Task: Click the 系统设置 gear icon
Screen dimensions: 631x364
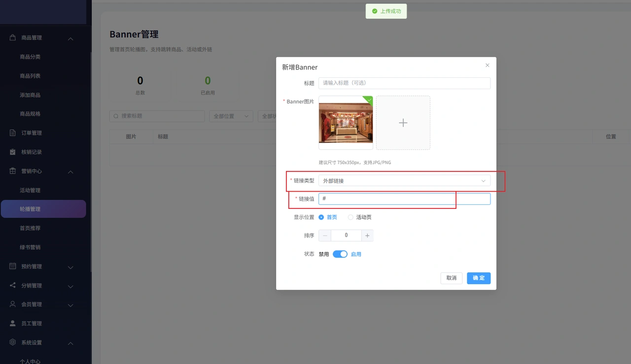Action: 13,342
